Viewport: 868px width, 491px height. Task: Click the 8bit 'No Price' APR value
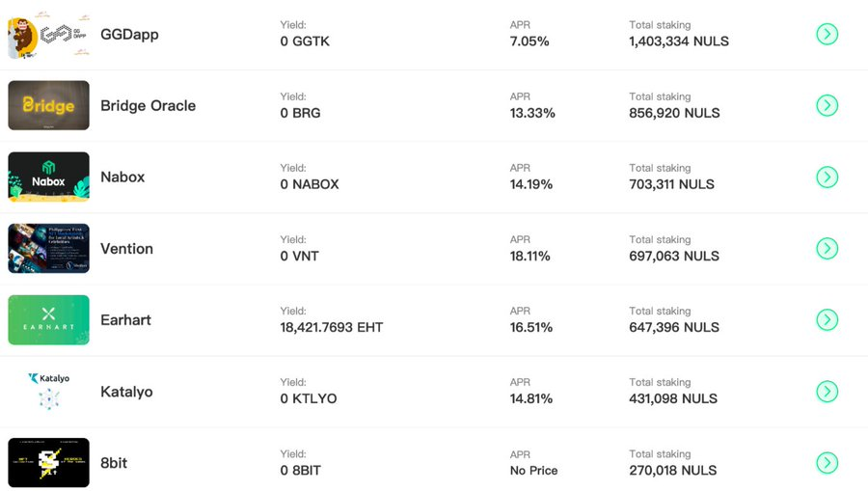tap(533, 471)
